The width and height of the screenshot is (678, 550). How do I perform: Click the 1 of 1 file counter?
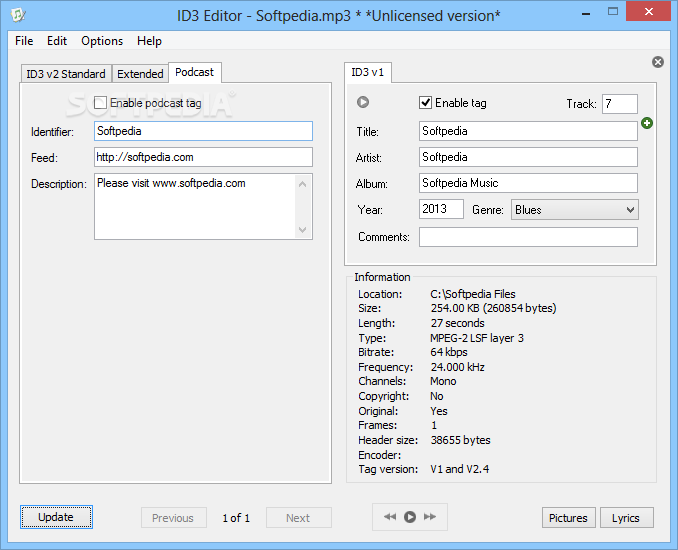pos(236,518)
